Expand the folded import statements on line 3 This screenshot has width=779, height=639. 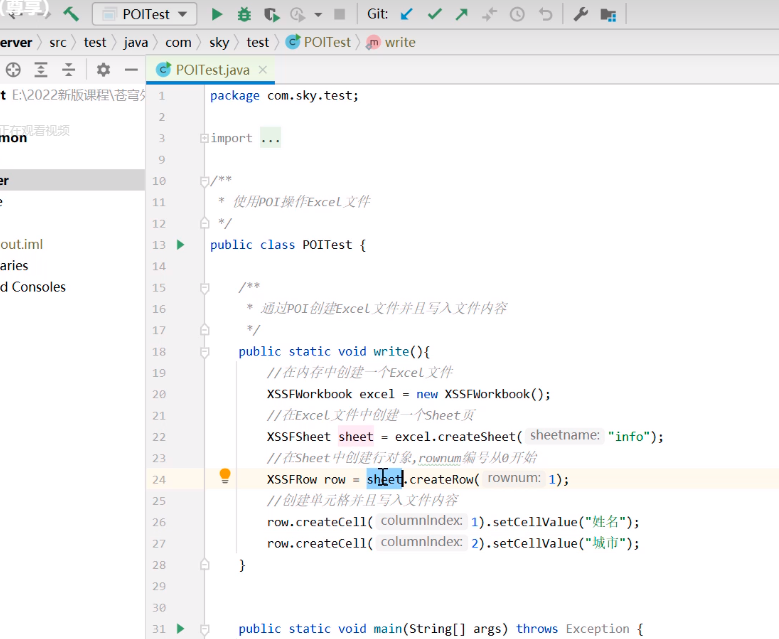204,138
